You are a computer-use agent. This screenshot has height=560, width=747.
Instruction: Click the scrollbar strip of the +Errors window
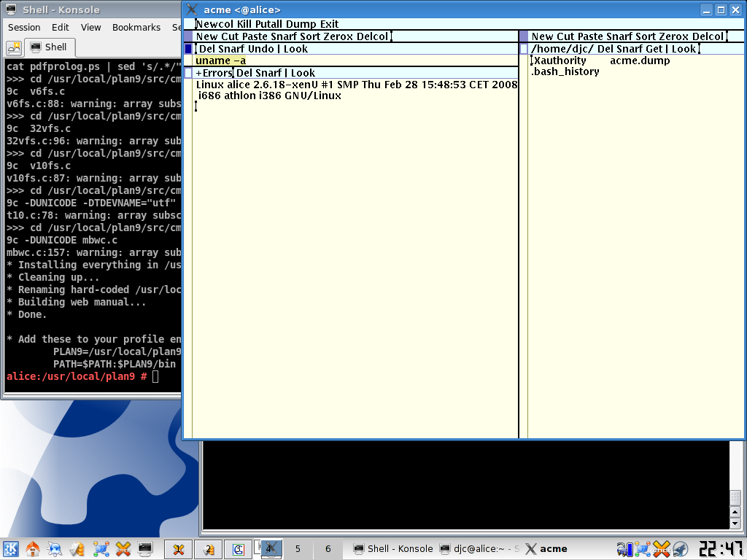(x=188, y=259)
